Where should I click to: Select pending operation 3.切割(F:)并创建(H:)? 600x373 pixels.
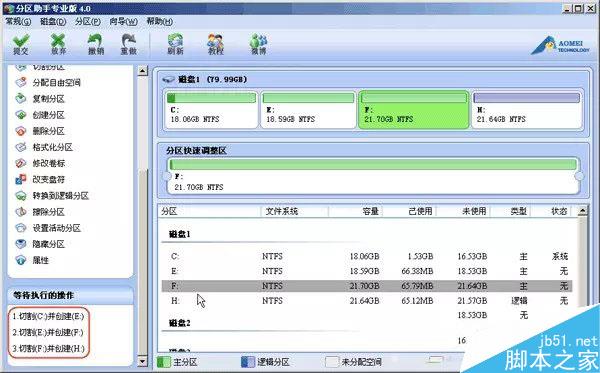48,349
